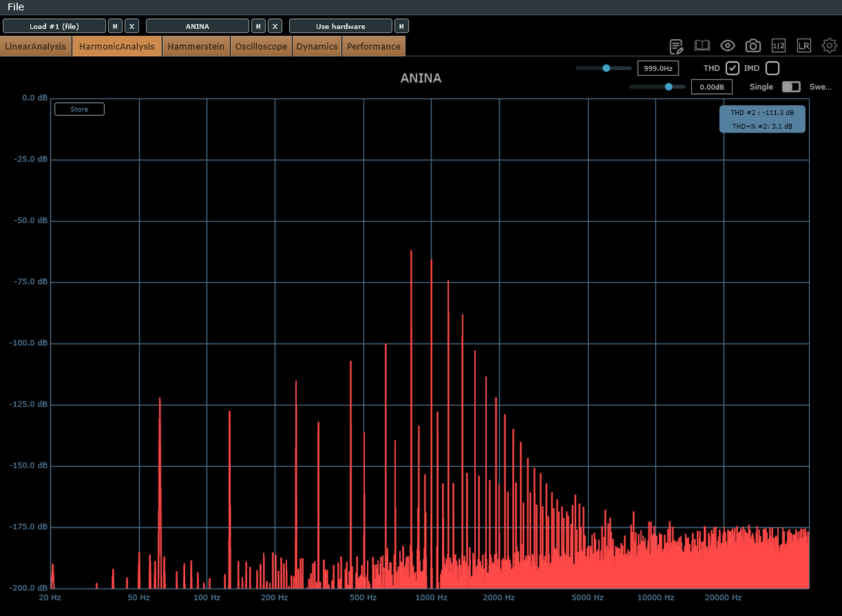Image resolution: width=842 pixels, height=616 pixels.
Task: Select the HarmonicAnalysis tab
Action: coord(117,46)
